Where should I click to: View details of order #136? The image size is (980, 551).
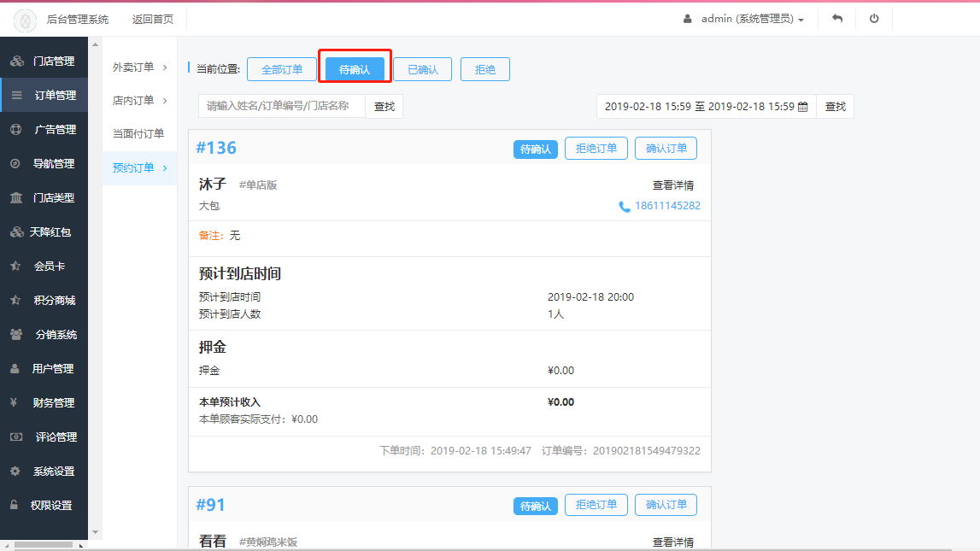(x=673, y=185)
